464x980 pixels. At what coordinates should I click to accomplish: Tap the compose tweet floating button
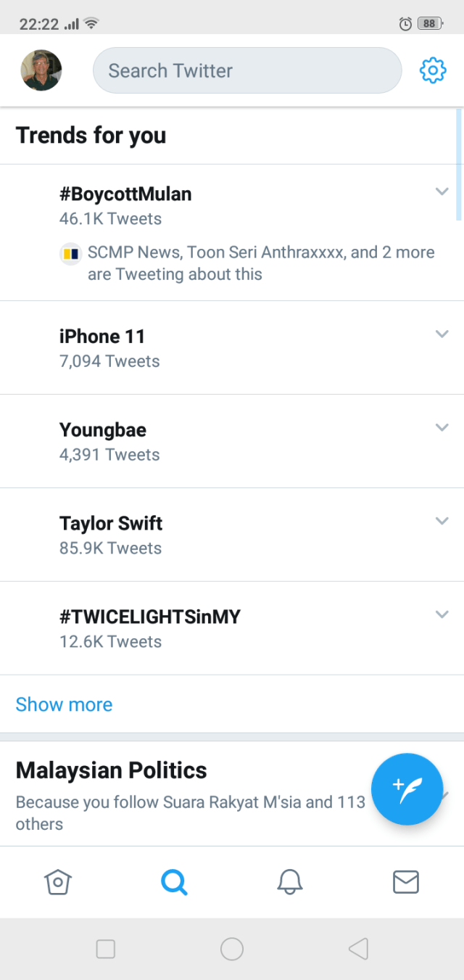407,789
